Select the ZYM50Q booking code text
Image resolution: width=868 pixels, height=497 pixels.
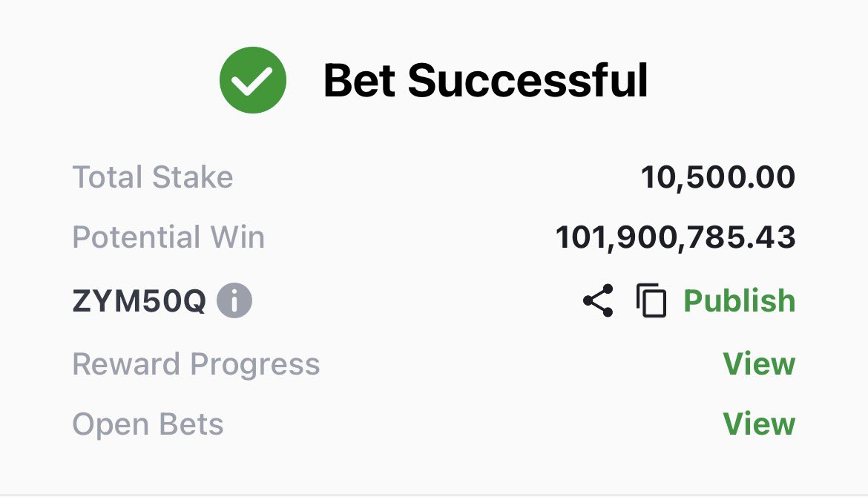(x=139, y=301)
